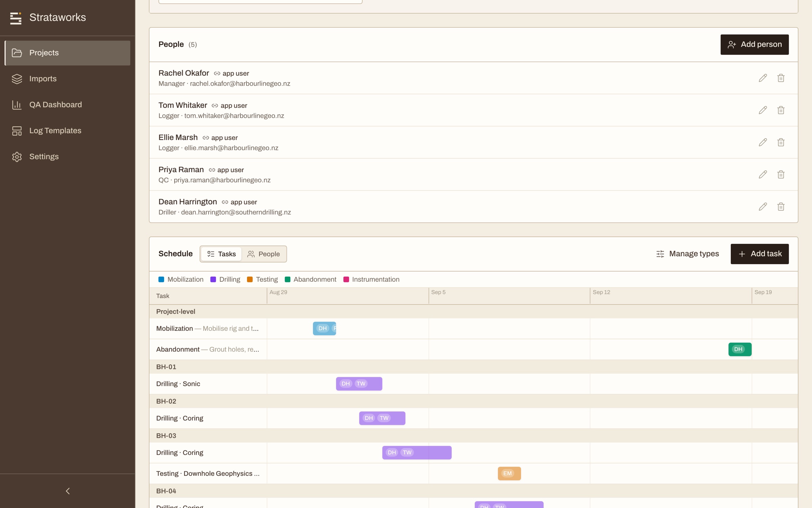
Task: Click the Add task button
Action: tap(760, 254)
